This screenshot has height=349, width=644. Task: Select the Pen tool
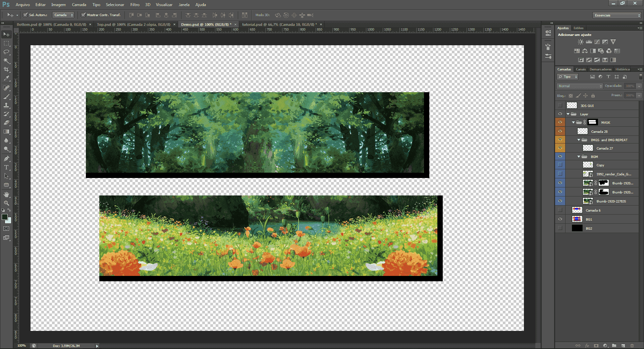[6, 159]
